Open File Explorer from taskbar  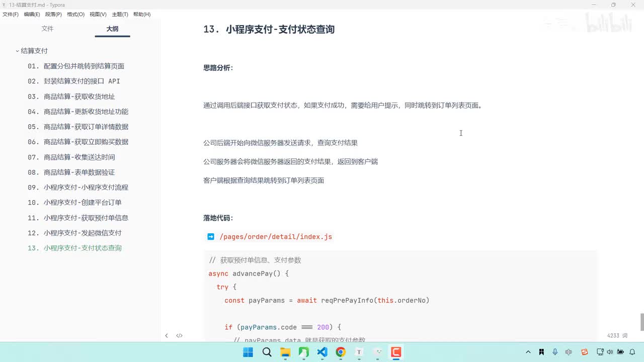click(x=285, y=352)
